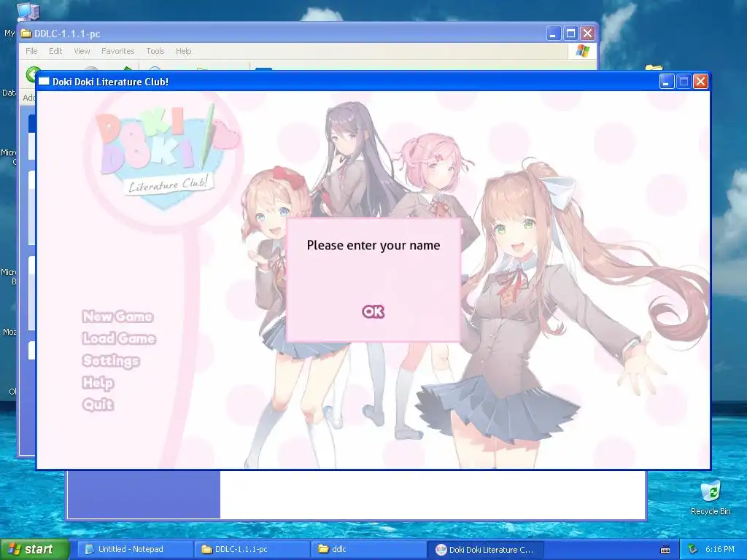The image size is (747, 560).
Task: Select the Recycle Bin desktop icon
Action: point(711,498)
